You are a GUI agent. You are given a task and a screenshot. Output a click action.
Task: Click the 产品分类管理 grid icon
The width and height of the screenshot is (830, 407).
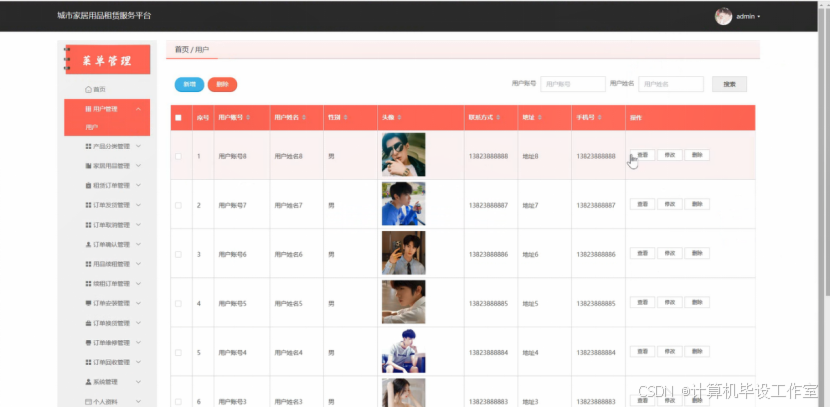[88, 146]
